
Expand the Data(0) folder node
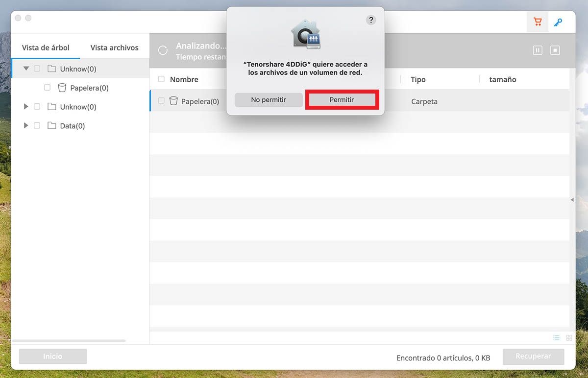click(26, 126)
